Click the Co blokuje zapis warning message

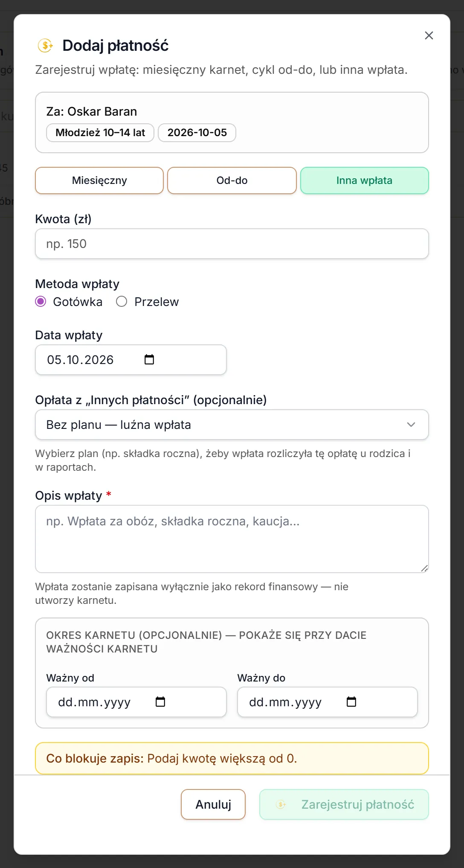point(232,758)
